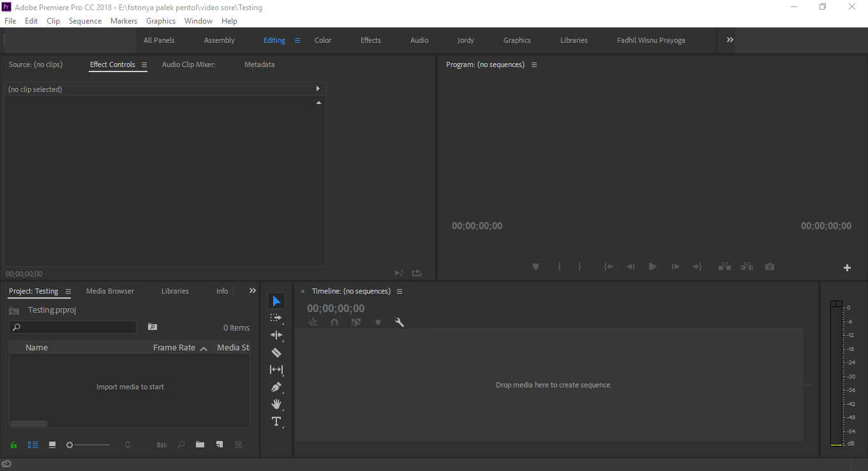Open Timeline panel menu

tap(400, 292)
